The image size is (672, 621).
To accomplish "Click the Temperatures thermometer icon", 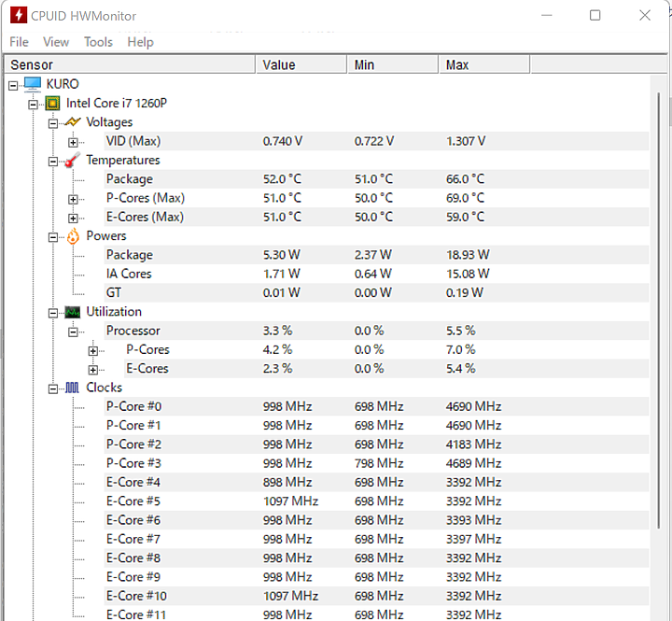I will [73, 160].
